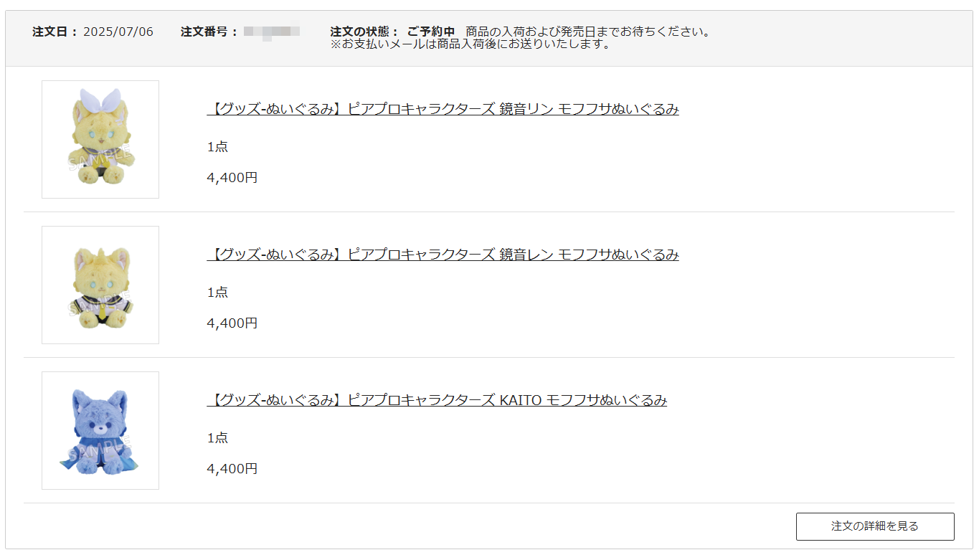Open the 鏡音リン モフフサぬいぐるみ product link
Image resolution: width=979 pixels, height=560 pixels.
tap(443, 109)
